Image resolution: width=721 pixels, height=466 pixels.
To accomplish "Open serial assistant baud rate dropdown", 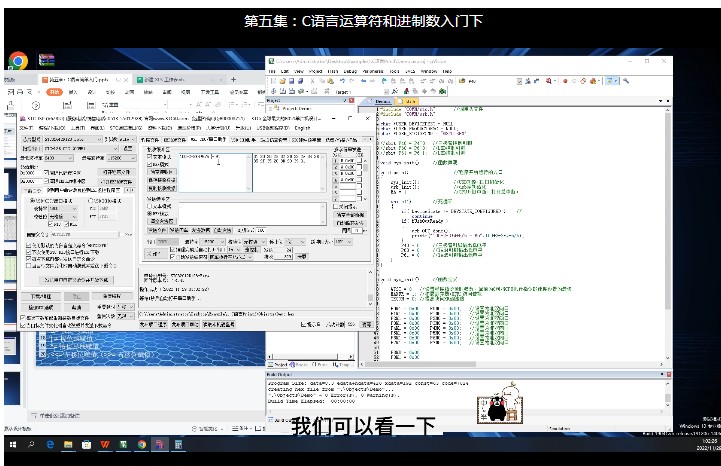I will pos(214,242).
